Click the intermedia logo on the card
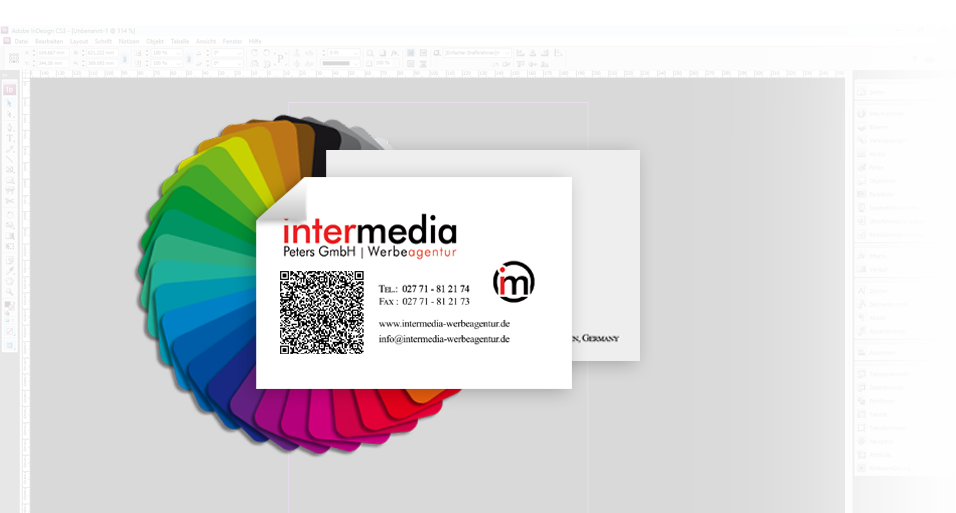 tap(369, 237)
